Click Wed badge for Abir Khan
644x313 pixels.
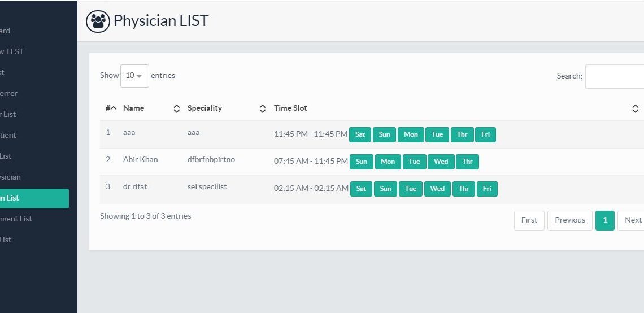(441, 162)
